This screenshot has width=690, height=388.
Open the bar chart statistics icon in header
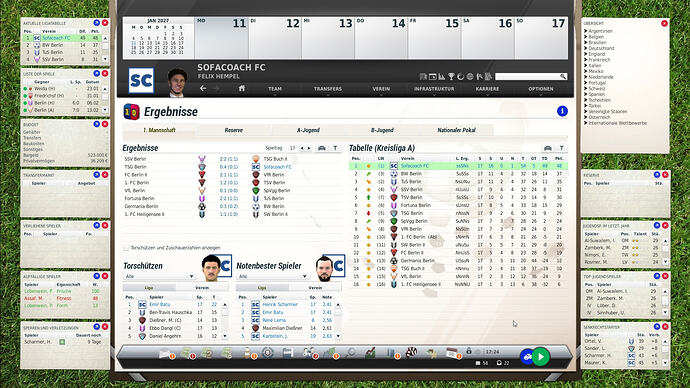(441, 77)
